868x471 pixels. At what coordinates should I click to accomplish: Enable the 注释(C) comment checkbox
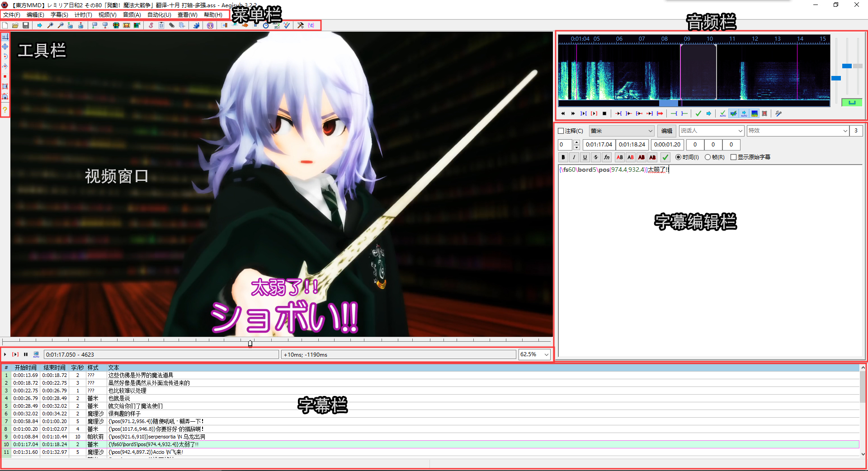click(x=561, y=131)
